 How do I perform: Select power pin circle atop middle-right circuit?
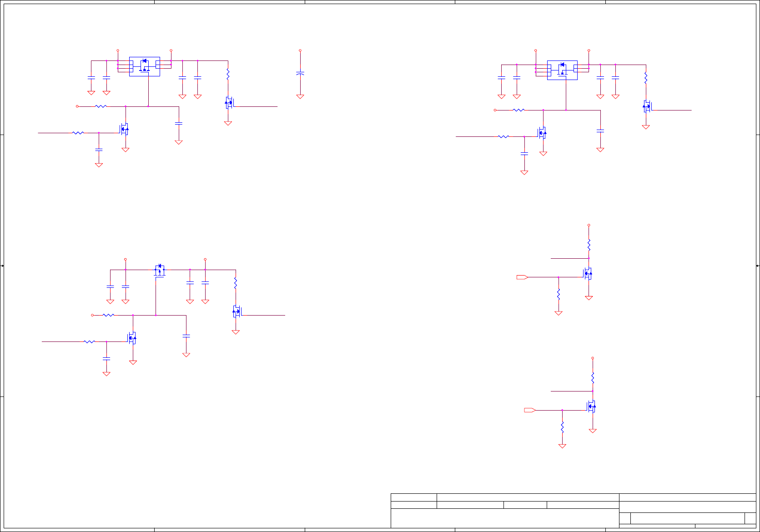tap(589, 225)
